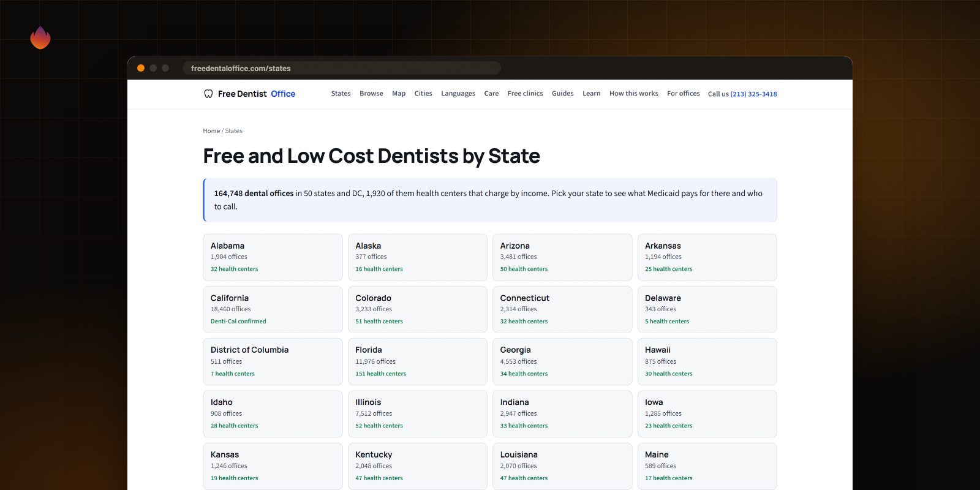
Task: Select Languages in the navigation bar
Action: [x=458, y=94]
